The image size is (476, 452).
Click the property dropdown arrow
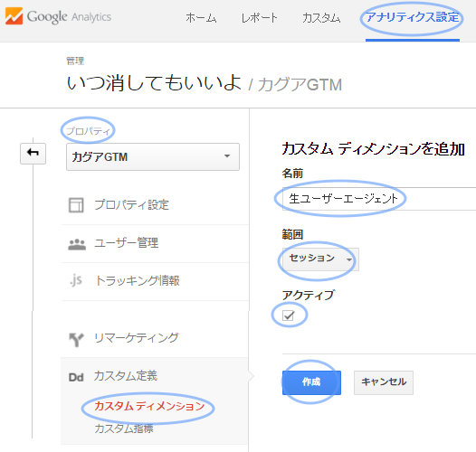[x=227, y=156]
